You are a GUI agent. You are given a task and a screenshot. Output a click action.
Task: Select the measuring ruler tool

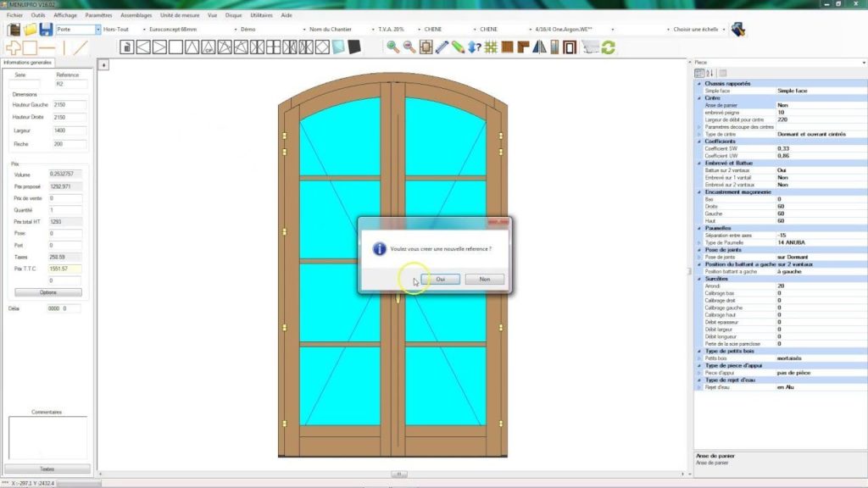click(x=442, y=47)
